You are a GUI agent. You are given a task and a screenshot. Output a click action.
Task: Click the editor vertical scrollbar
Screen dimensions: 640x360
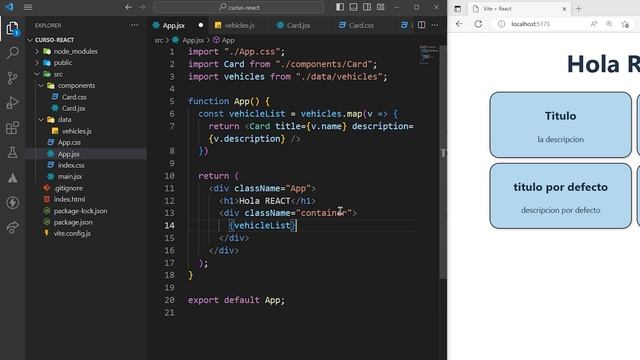pos(443,163)
